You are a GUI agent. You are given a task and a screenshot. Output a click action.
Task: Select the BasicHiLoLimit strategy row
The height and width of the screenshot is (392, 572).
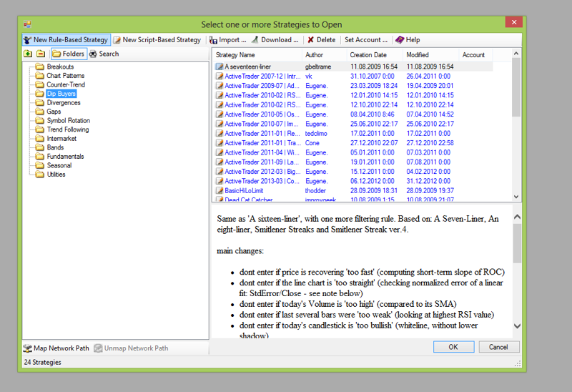(245, 191)
